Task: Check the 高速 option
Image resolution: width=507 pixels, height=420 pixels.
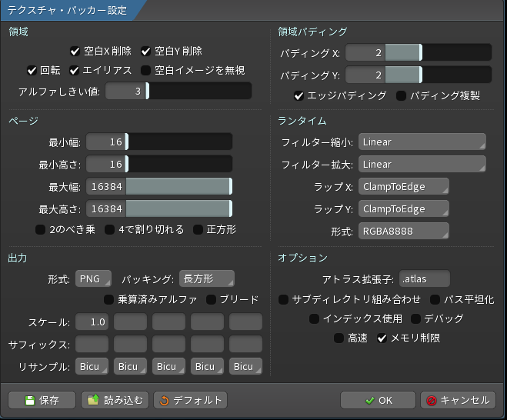Action: (339, 338)
